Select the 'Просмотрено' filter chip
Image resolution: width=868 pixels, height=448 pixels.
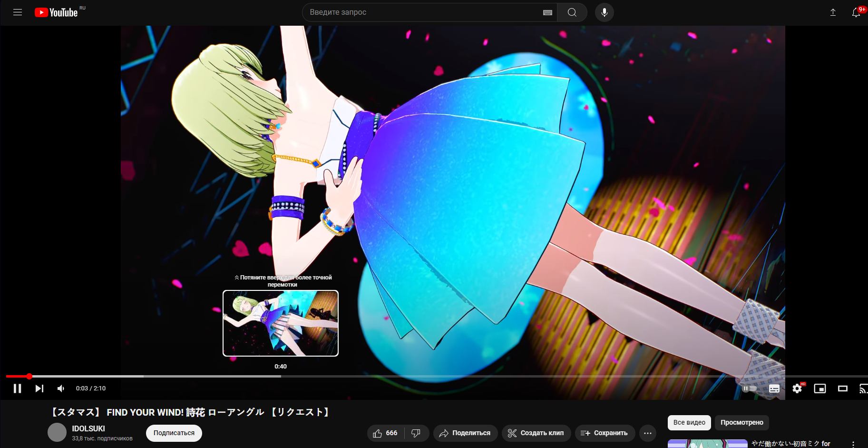click(742, 422)
